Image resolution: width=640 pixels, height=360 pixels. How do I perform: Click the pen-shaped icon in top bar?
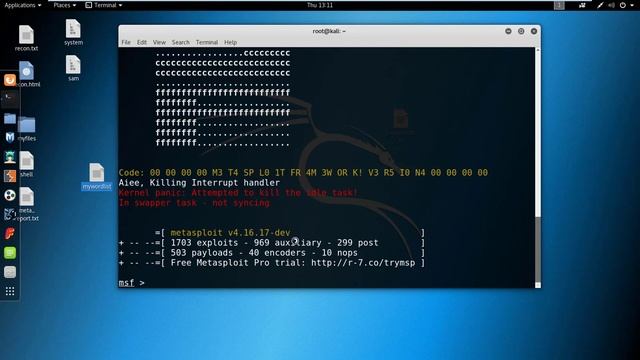pyautogui.click(x=600, y=5)
